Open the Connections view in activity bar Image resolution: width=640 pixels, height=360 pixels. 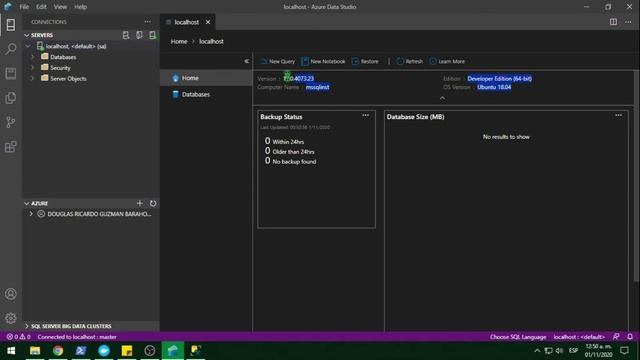(11, 25)
